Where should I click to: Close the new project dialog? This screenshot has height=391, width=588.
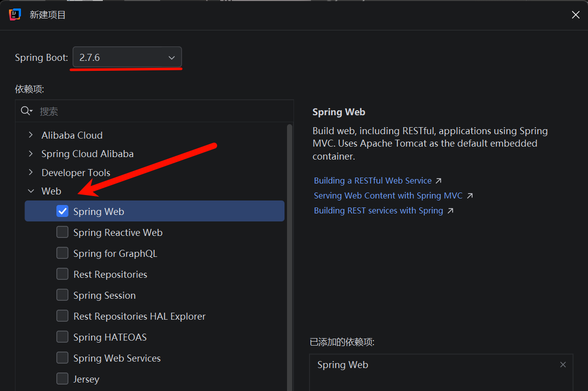pyautogui.click(x=576, y=15)
